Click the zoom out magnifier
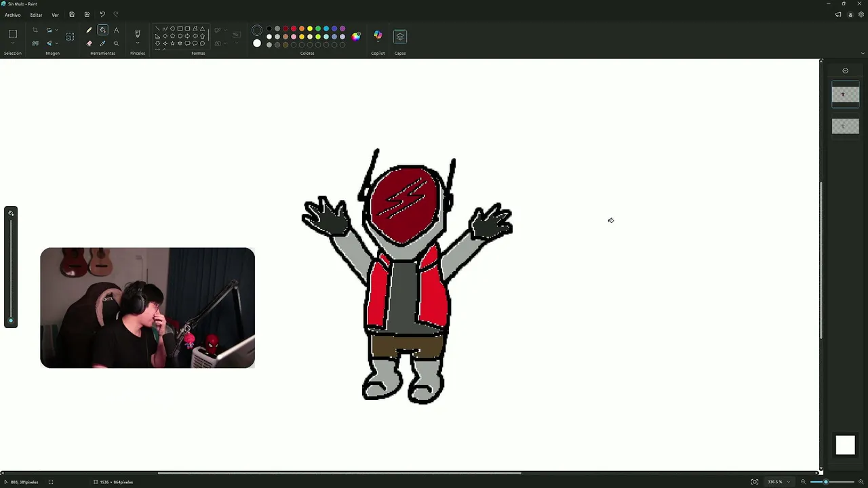Screen dimensions: 868x488 [x=804, y=482]
